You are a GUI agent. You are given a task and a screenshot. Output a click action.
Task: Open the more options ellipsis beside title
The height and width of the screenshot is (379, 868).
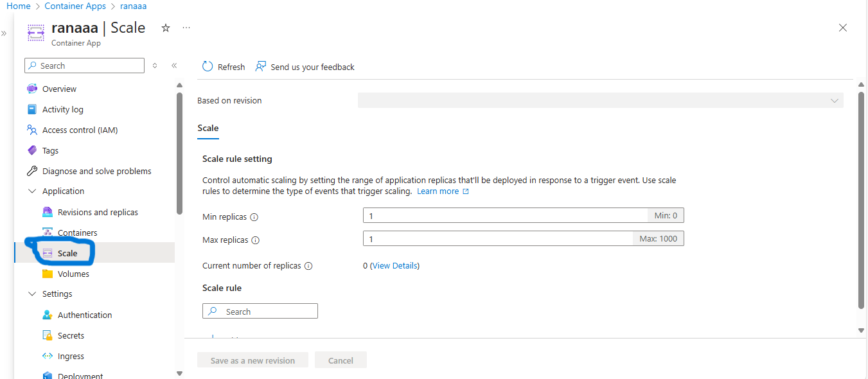[x=186, y=28]
